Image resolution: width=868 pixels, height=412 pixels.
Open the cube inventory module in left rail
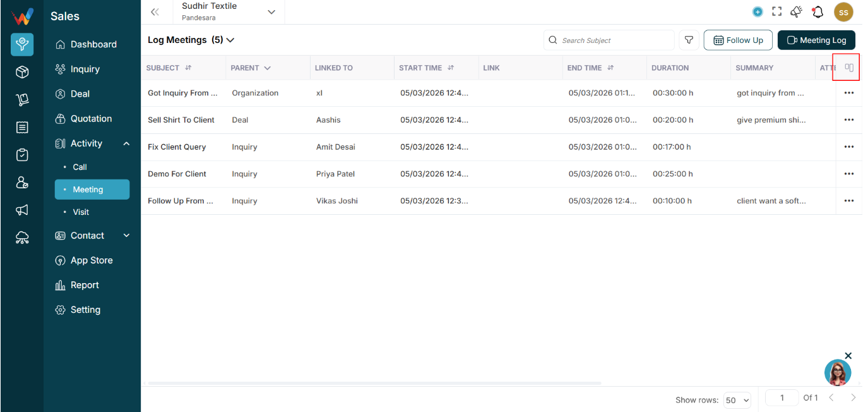coord(22,72)
